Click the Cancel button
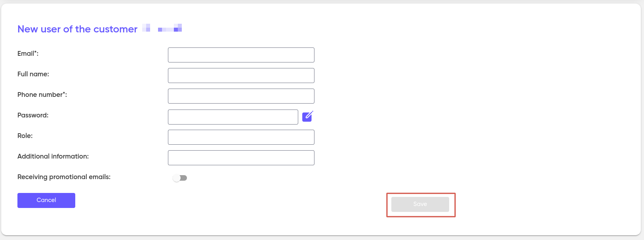Viewport: 644px width, 240px height. point(46,200)
